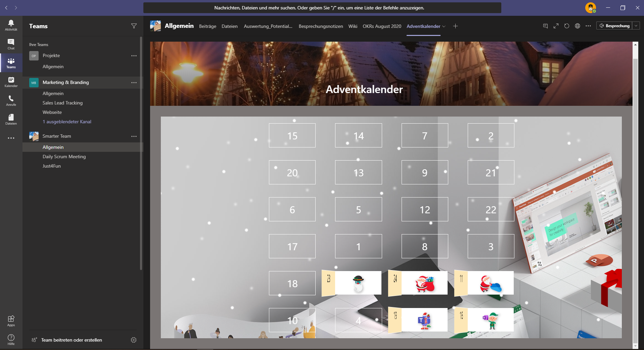
Task: Open the Dateien icon in the sidebar
Action: click(11, 119)
